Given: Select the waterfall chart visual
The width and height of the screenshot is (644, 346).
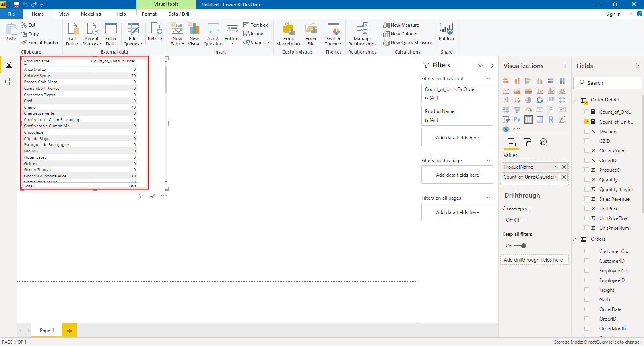Looking at the screenshot, I should [x=506, y=100].
